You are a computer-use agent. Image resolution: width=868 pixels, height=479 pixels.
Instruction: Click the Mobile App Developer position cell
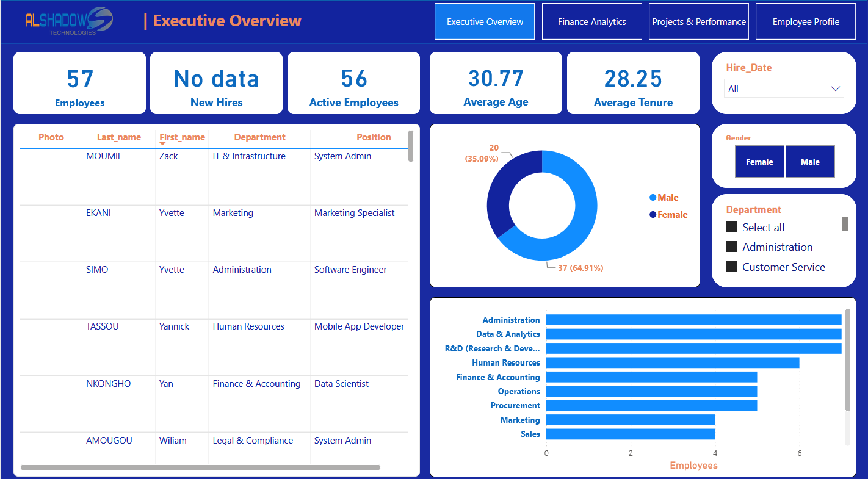[359, 326]
